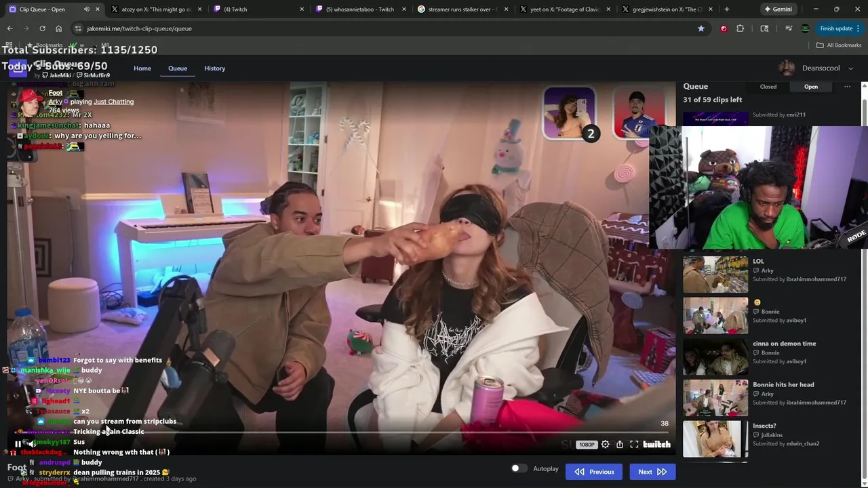Click '31 of 59 clips left' text
868x488 pixels.
click(712, 100)
